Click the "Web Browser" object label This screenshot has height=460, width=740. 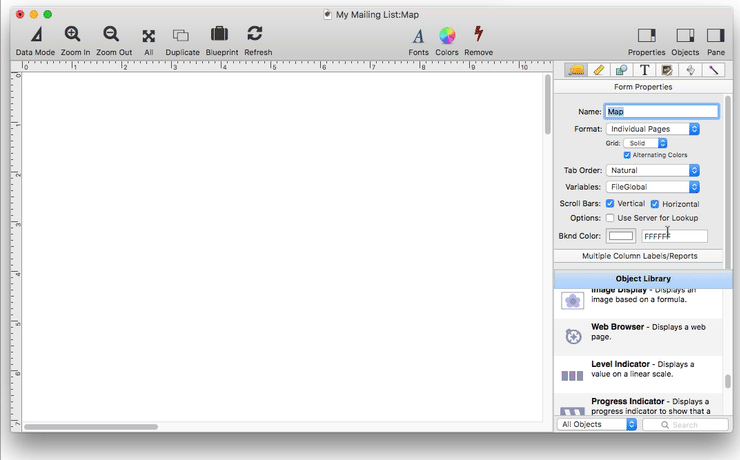click(x=617, y=326)
